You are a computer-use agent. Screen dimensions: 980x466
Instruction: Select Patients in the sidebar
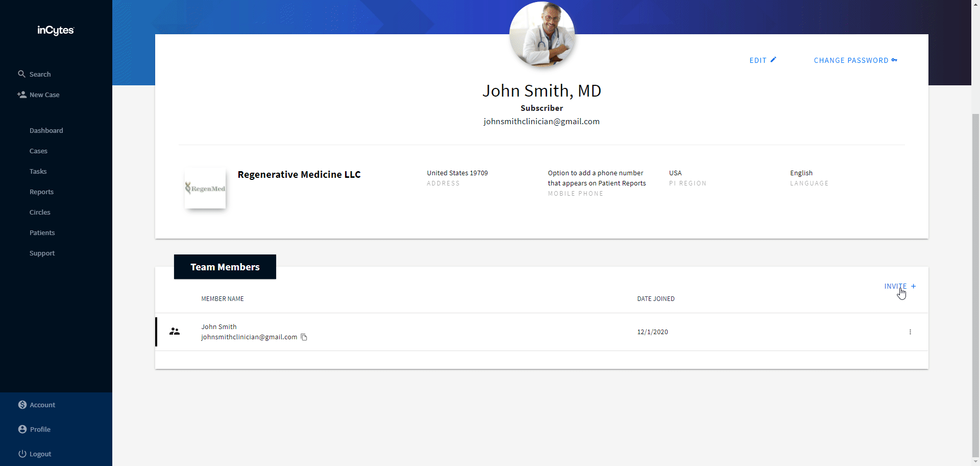42,232
